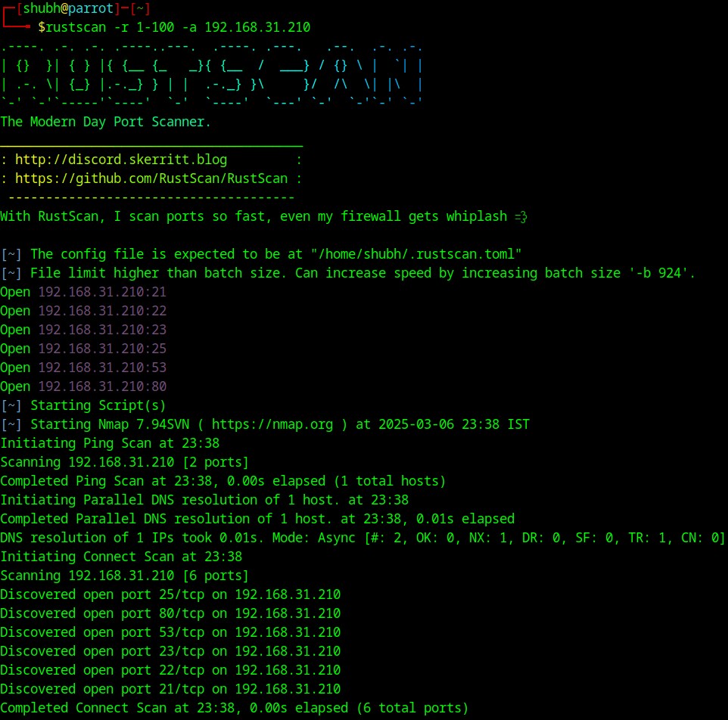Click the 'Completed Connect Scan' summary line
The width and height of the screenshot is (728, 720).
235,708
